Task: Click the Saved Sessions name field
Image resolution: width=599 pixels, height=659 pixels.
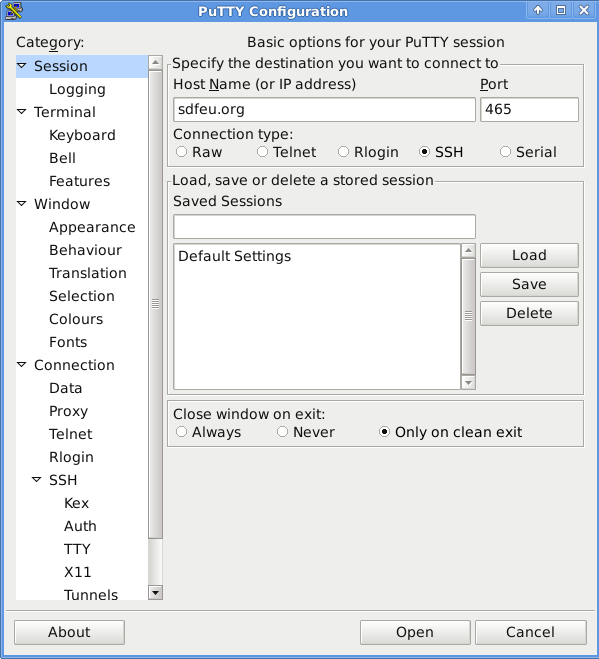Action: point(324,227)
